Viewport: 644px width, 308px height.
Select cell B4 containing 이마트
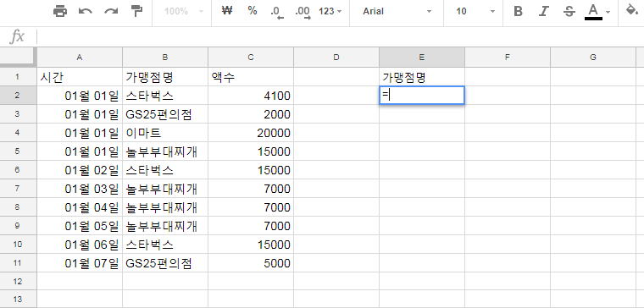click(x=165, y=133)
